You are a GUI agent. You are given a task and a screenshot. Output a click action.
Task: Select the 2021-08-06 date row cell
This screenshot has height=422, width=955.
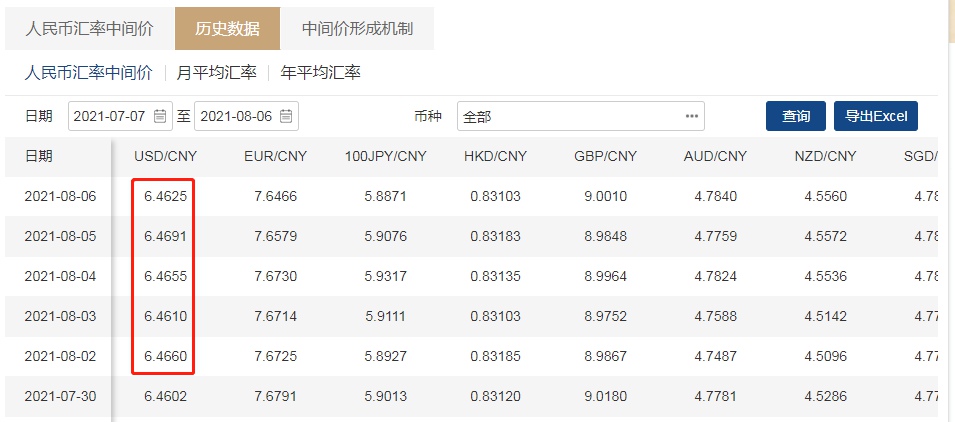click(60, 196)
